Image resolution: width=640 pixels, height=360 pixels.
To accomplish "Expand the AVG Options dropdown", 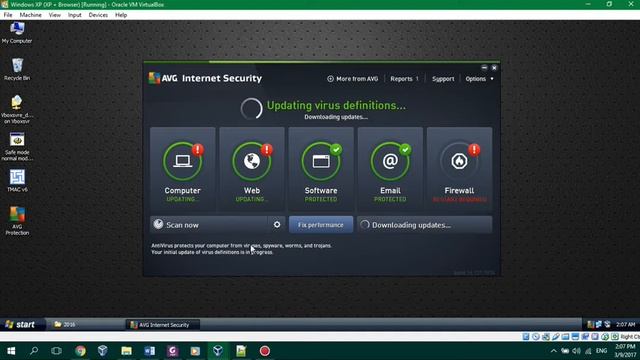I will click(479, 79).
